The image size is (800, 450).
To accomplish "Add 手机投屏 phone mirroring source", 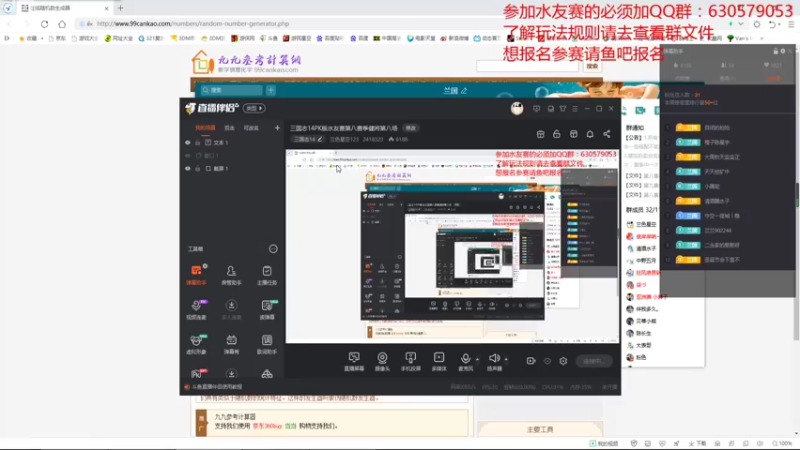I will pos(411,361).
